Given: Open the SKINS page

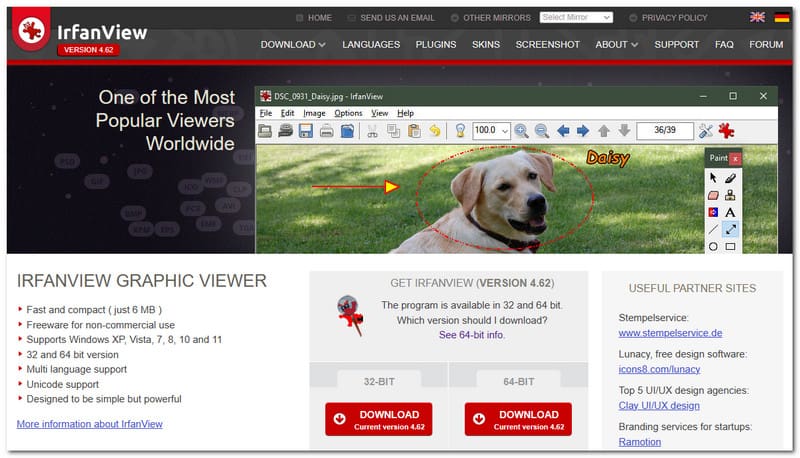Looking at the screenshot, I should tap(486, 45).
